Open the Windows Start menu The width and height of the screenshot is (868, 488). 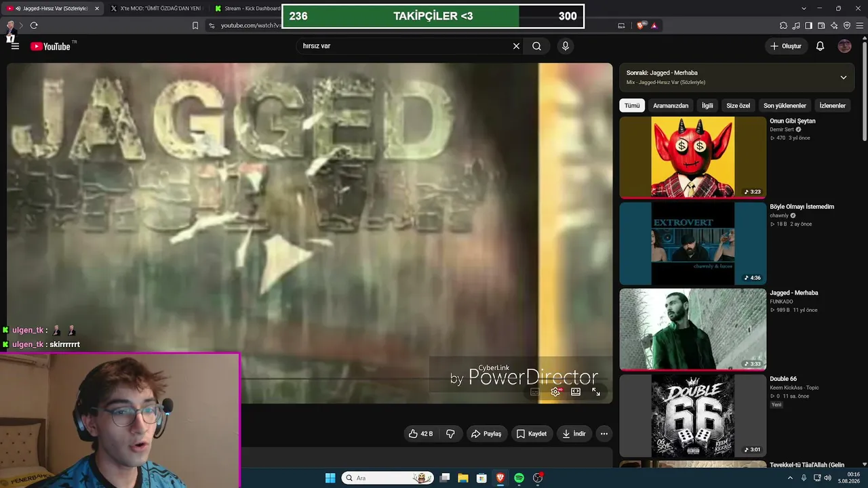(330, 478)
